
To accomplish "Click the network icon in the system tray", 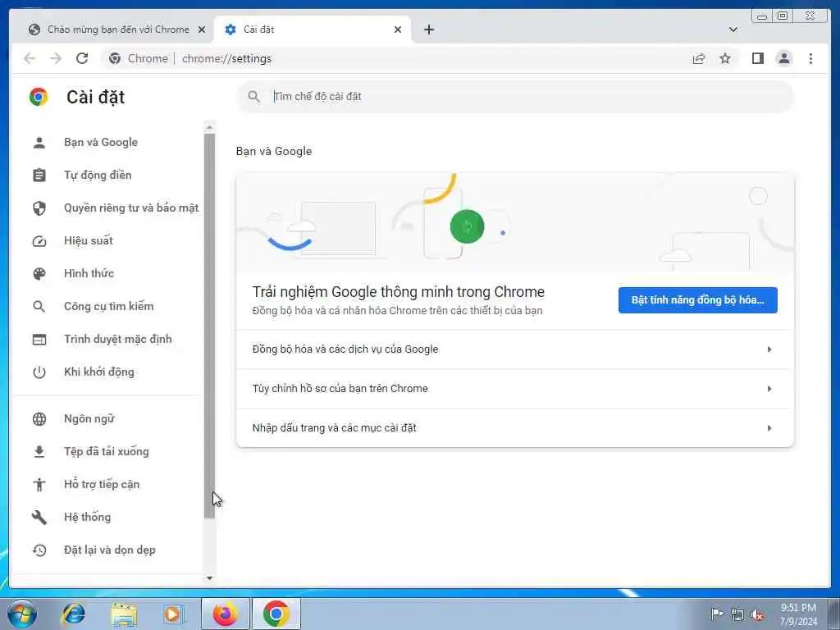I will [737, 614].
